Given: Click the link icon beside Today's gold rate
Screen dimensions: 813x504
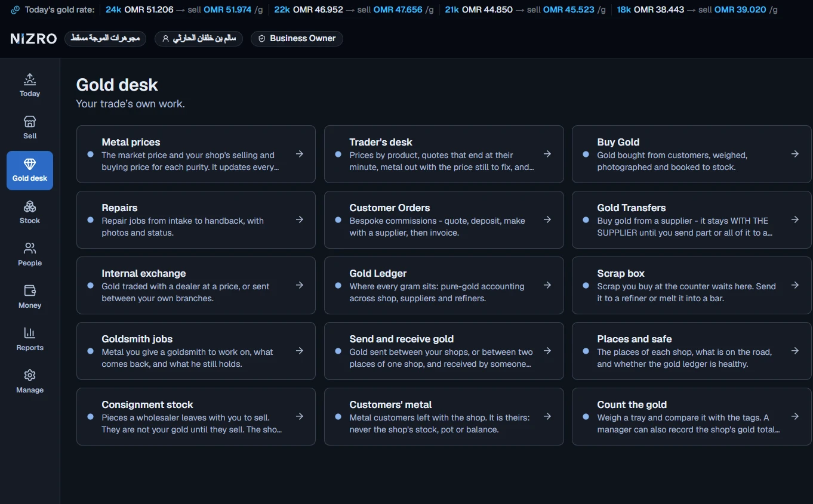Looking at the screenshot, I should tap(16, 10).
